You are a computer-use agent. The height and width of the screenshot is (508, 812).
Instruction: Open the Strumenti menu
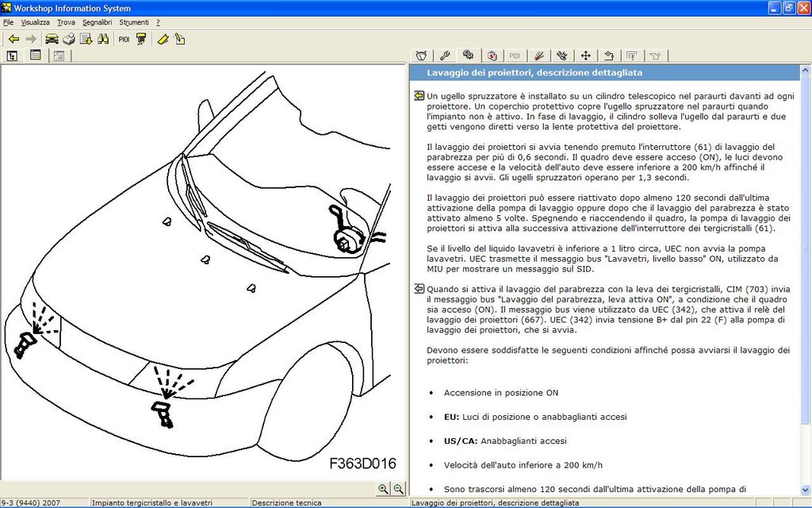(x=134, y=22)
